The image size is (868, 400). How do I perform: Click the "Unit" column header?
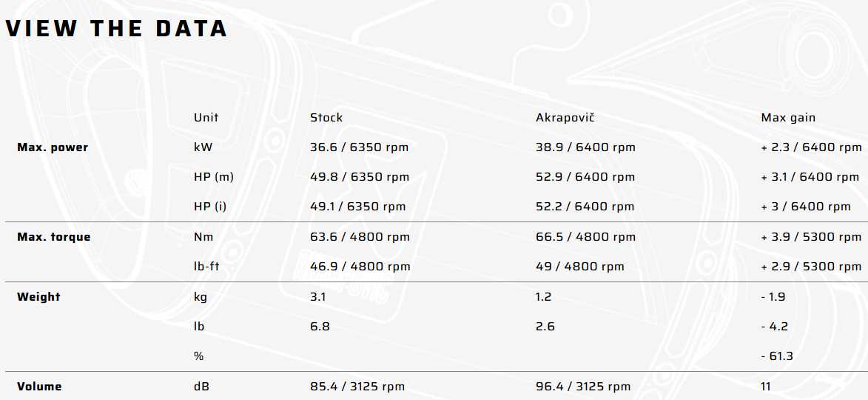[x=206, y=117]
